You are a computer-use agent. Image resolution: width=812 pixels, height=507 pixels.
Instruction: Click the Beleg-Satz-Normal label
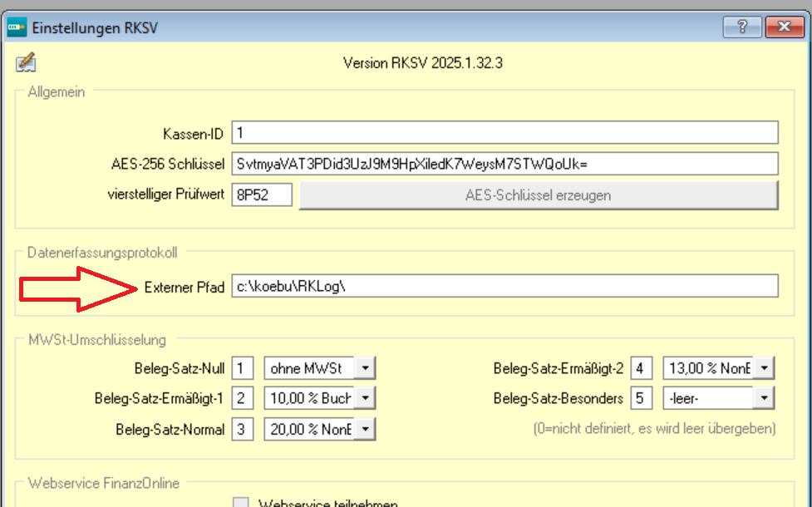[170, 430]
